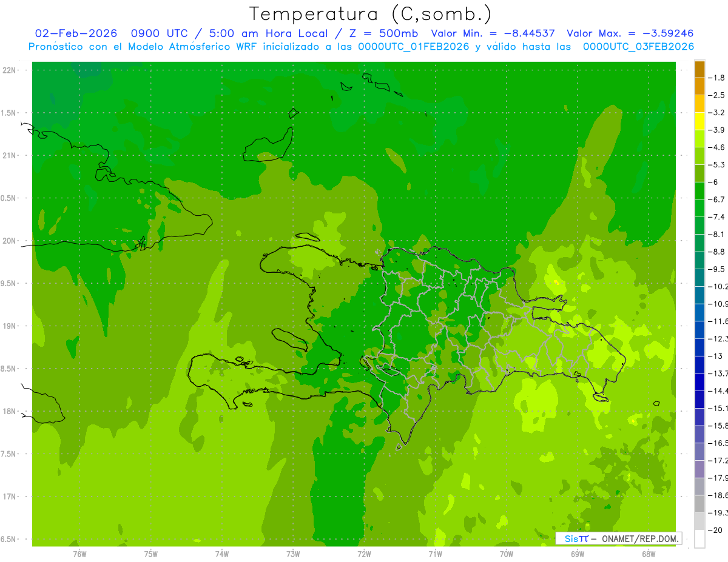Viewport: 728px width, 562px height.
Task: Select the legend swatch between -6 and -6.7
Action: point(699,191)
